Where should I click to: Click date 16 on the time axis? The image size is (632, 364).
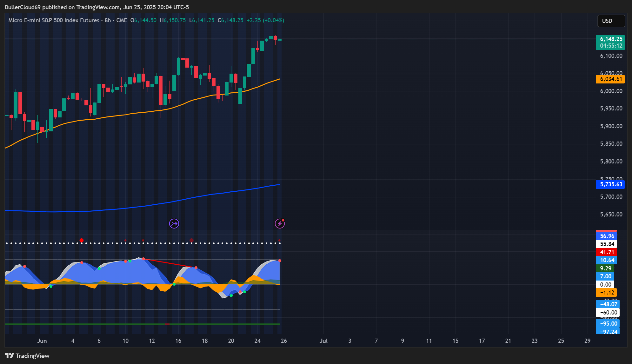point(178,341)
